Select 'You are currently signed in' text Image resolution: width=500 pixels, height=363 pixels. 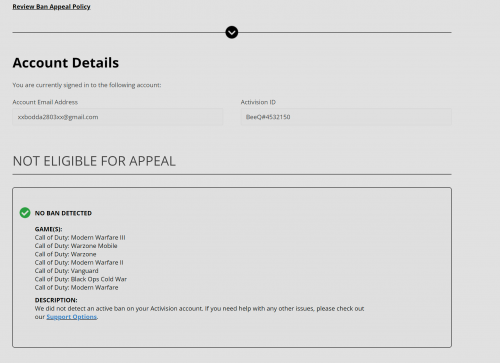87,85
